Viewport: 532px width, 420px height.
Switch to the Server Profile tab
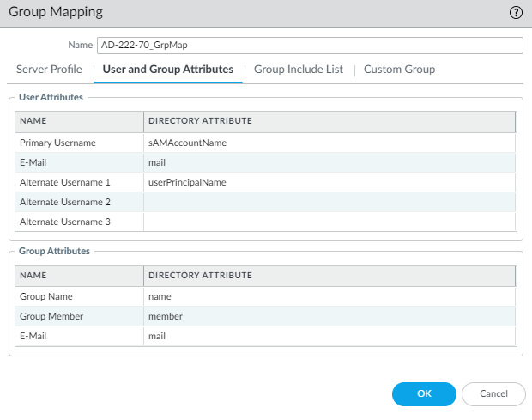point(49,70)
